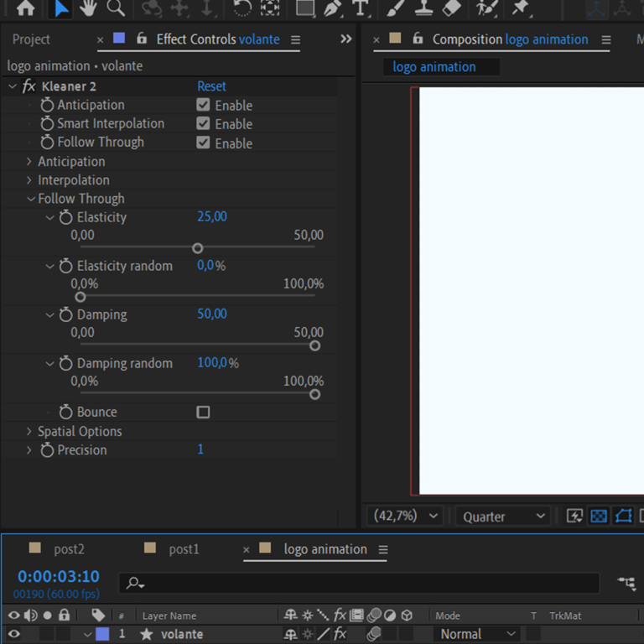Pick the Pen tool
This screenshot has width=644, height=644.
pos(333,8)
